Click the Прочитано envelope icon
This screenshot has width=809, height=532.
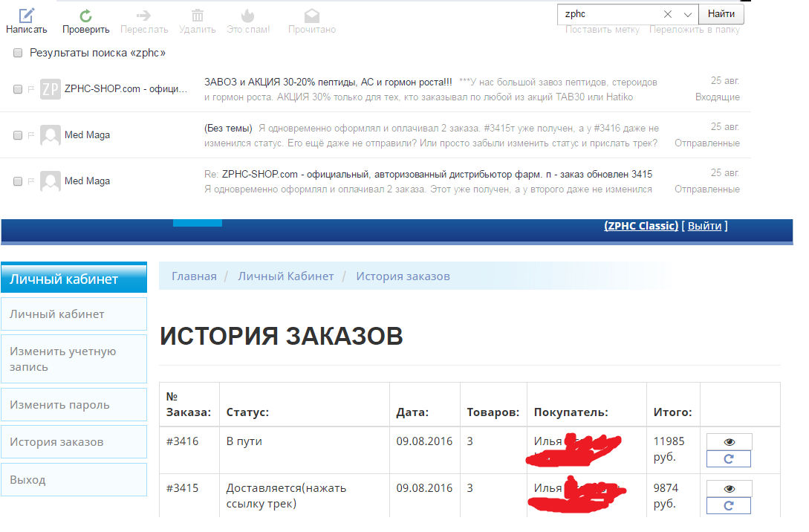(312, 16)
